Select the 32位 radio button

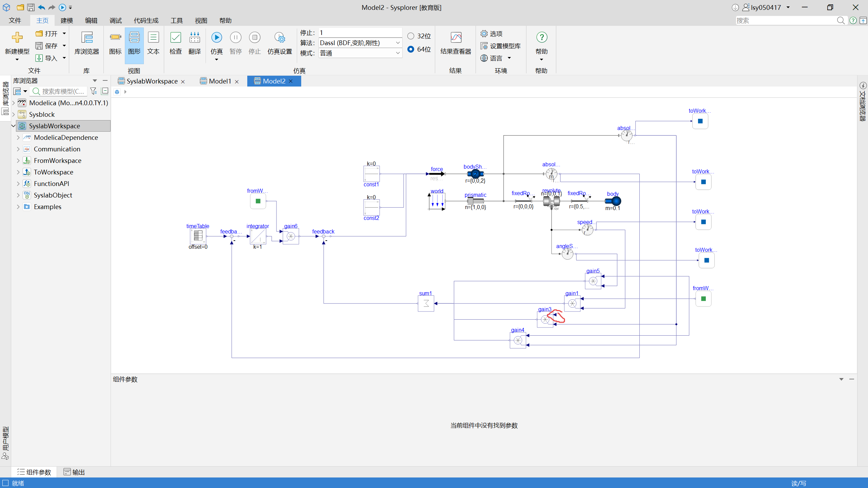411,36
